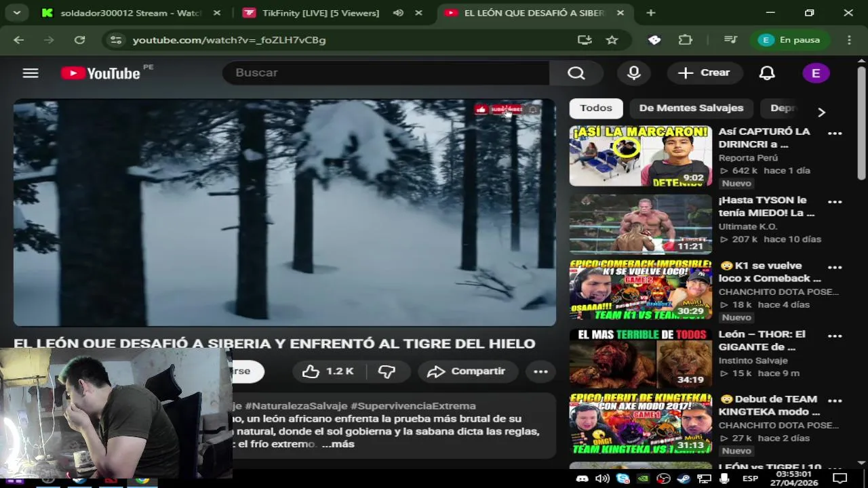The image size is (868, 488).
Task: Open Windows notification center
Action: (x=840, y=479)
